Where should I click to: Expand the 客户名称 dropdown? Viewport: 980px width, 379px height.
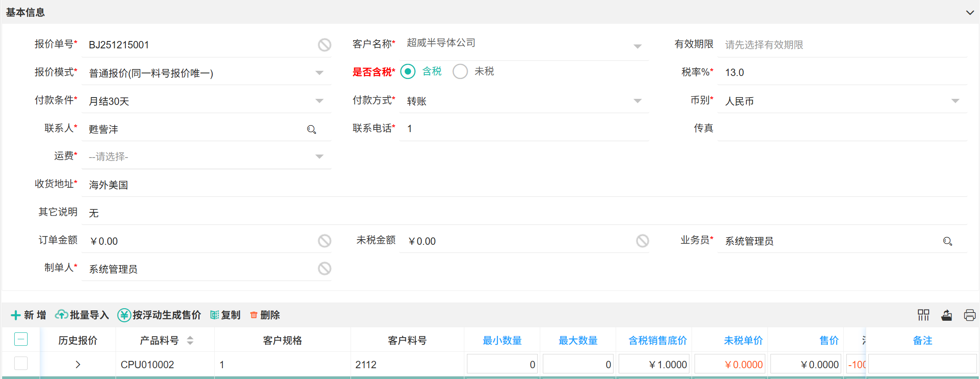pos(637,46)
